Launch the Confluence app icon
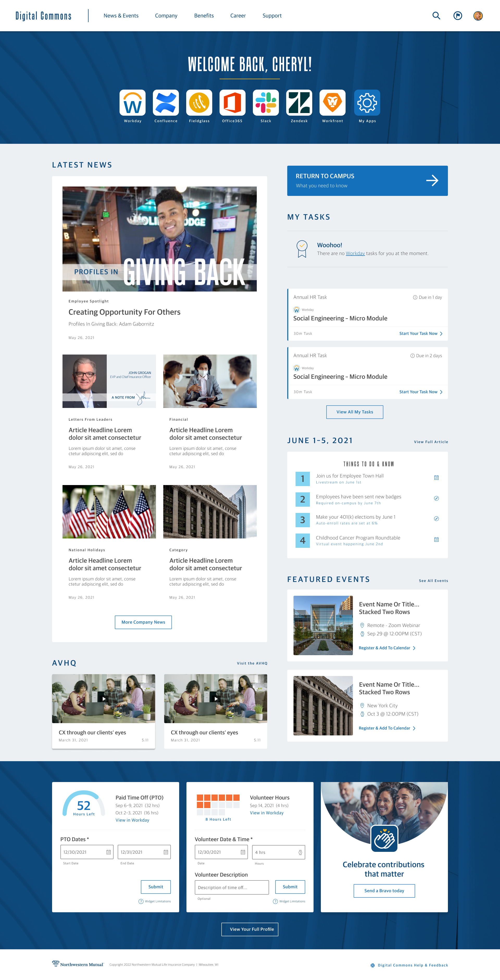Viewport: 500px width, 980px height. 166,103
